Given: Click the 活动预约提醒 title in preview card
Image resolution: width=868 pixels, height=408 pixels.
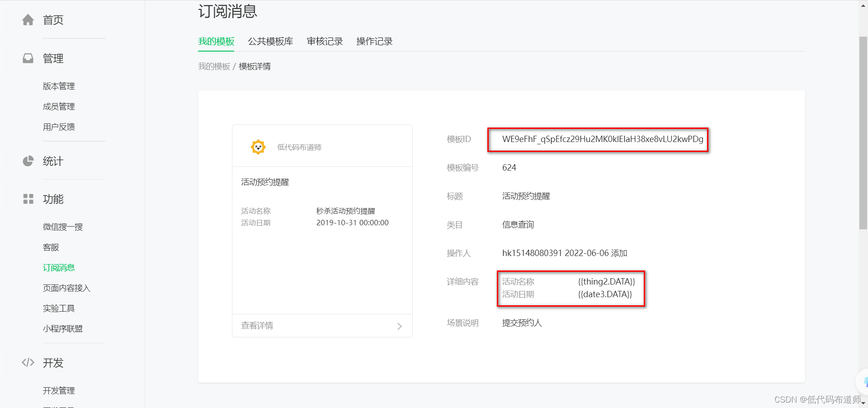Looking at the screenshot, I should [265, 182].
